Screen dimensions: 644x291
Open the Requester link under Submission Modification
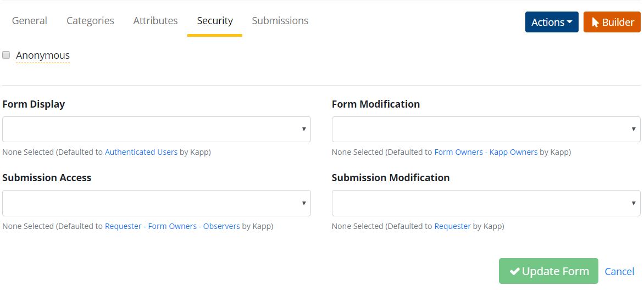tap(452, 226)
